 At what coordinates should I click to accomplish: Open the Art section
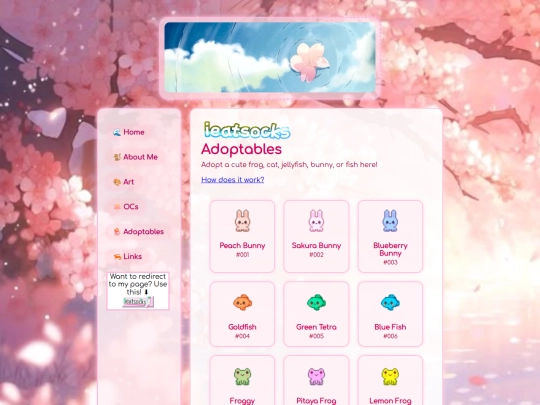coord(128,182)
